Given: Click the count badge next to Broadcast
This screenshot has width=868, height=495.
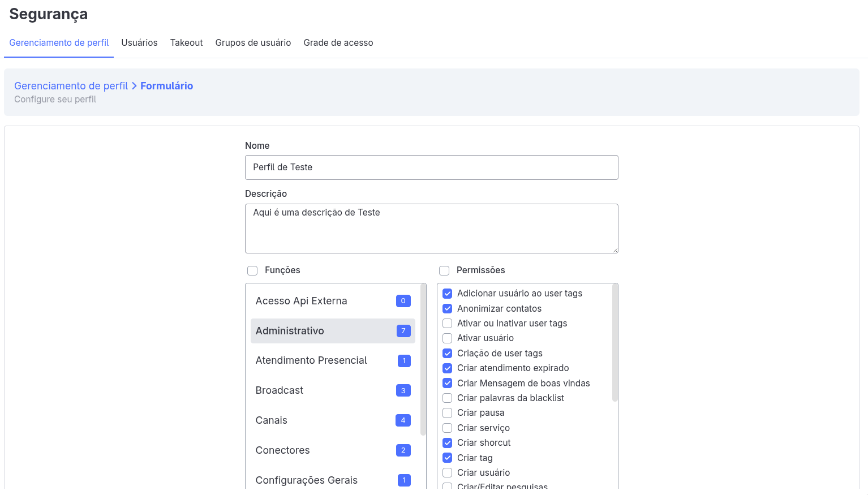Looking at the screenshot, I should pyautogui.click(x=403, y=390).
